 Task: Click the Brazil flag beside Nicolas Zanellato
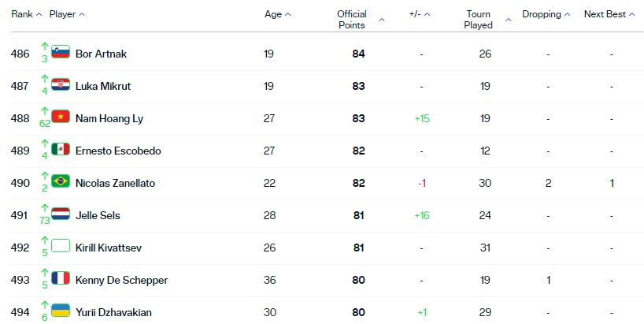pos(61,181)
